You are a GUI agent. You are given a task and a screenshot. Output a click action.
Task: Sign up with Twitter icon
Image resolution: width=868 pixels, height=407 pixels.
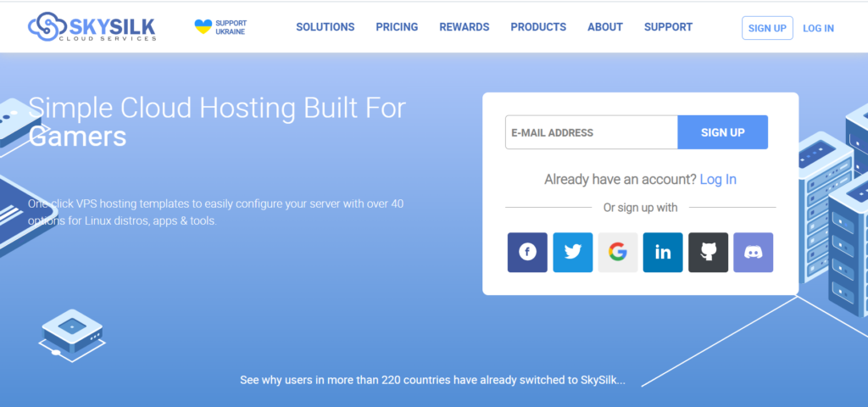(x=573, y=253)
